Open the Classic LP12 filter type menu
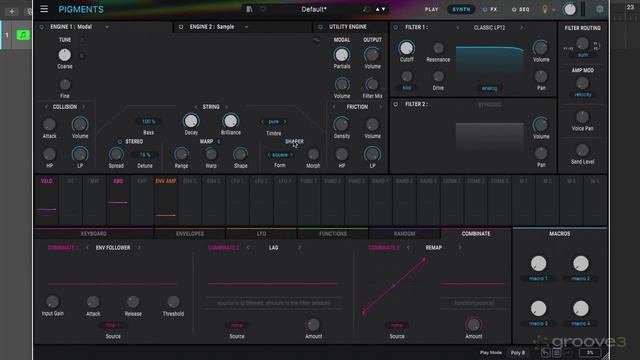Viewport: 640px width, 360px height. [489, 27]
